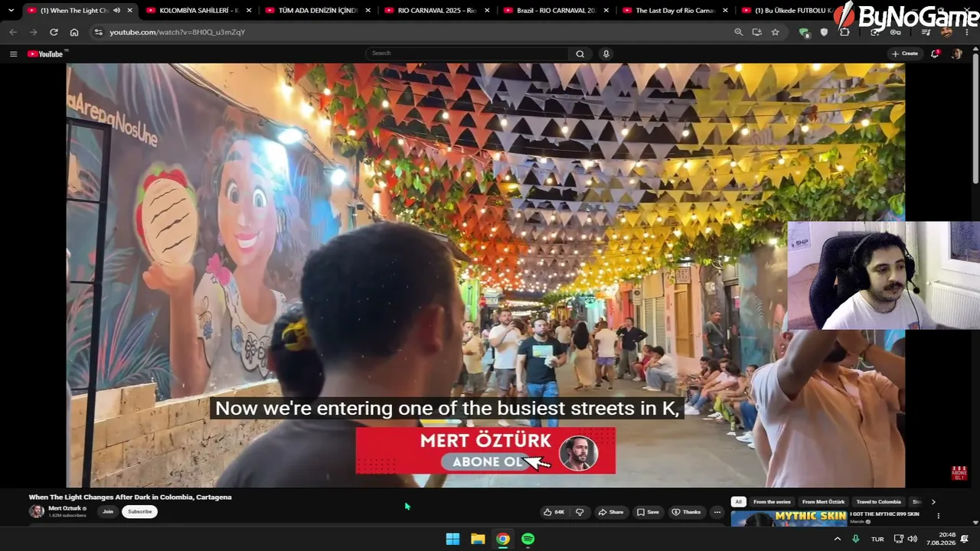980x551 pixels.
Task: Open the MYTHIC SKIN recommended video thumbnail
Action: point(789,518)
